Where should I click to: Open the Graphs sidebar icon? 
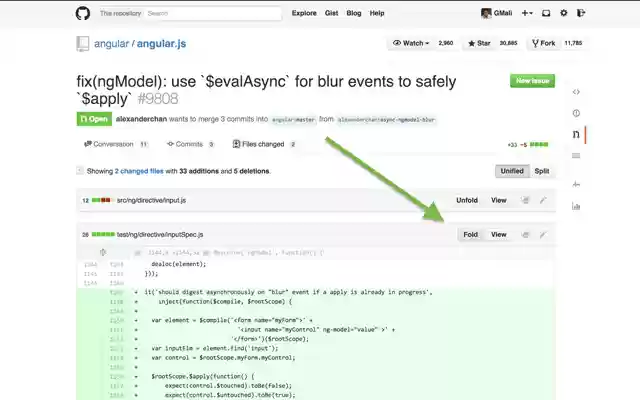[x=576, y=206]
